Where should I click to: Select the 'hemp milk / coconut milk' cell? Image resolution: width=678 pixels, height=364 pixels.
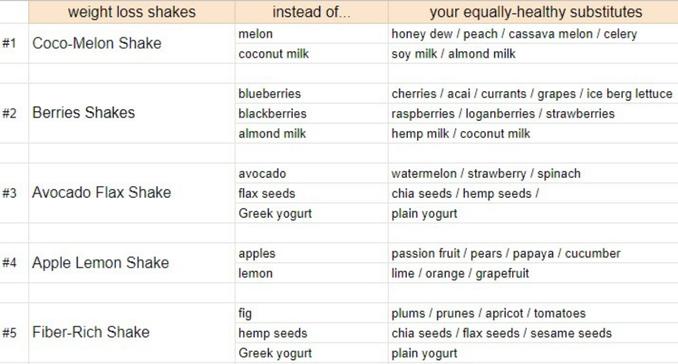pyautogui.click(x=533, y=133)
